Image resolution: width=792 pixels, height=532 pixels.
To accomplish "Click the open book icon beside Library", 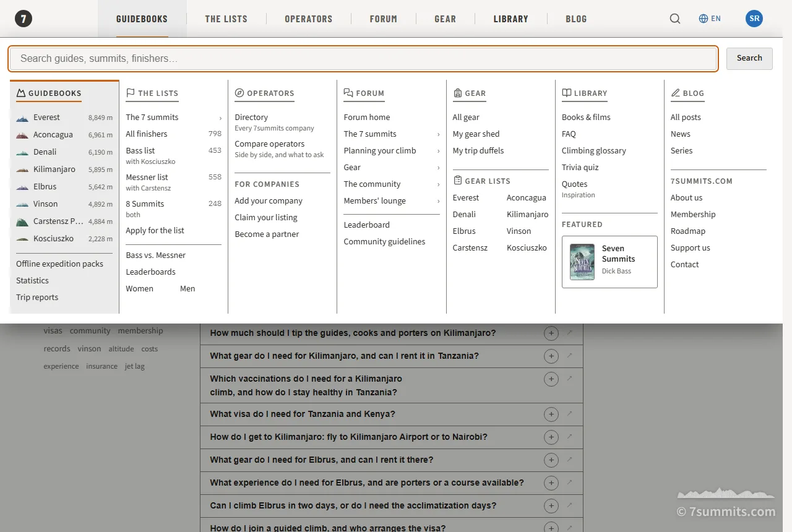I will pos(566,93).
